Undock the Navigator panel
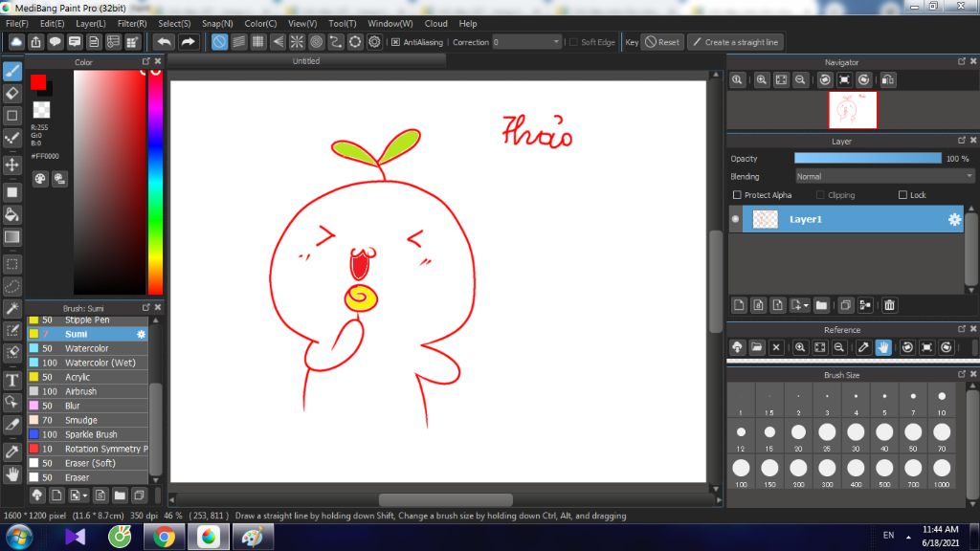The image size is (980, 551). pyautogui.click(x=961, y=61)
